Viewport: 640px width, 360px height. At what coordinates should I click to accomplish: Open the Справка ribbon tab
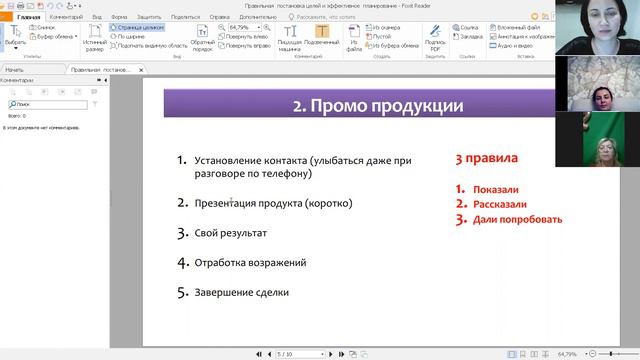coord(220,17)
